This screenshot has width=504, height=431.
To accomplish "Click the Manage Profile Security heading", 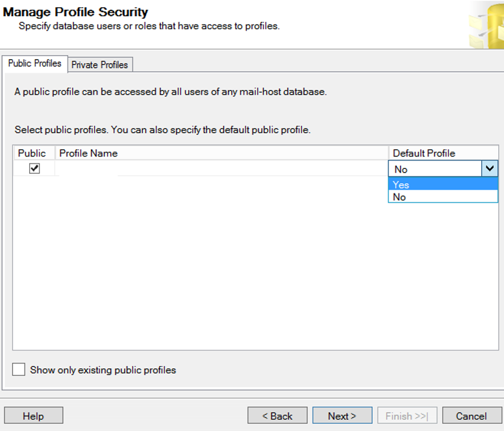I will pyautogui.click(x=75, y=12).
